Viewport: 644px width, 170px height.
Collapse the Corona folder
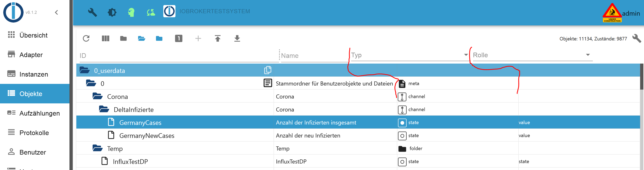[97, 96]
